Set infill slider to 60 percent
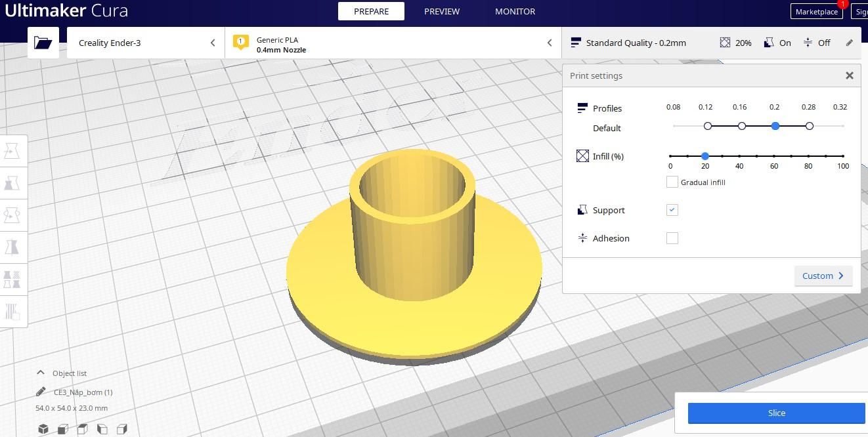The image size is (868, 437). coord(774,156)
